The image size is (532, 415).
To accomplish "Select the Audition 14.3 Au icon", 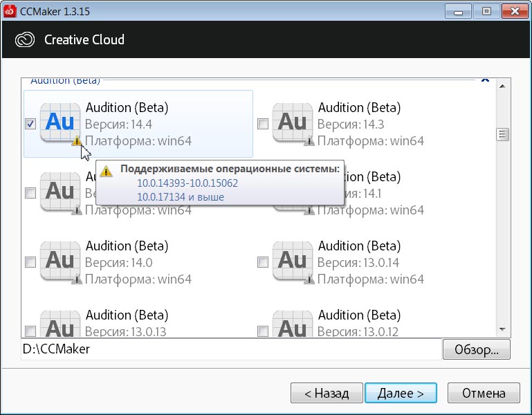I will click(293, 122).
